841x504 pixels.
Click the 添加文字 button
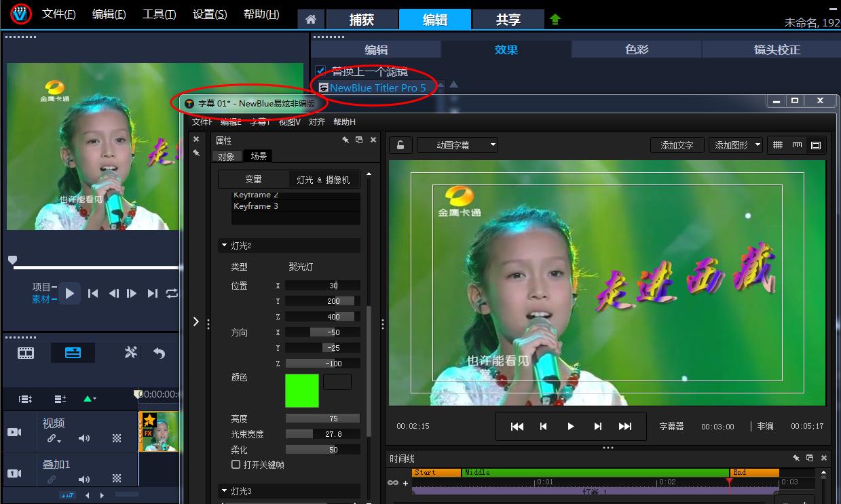677,144
